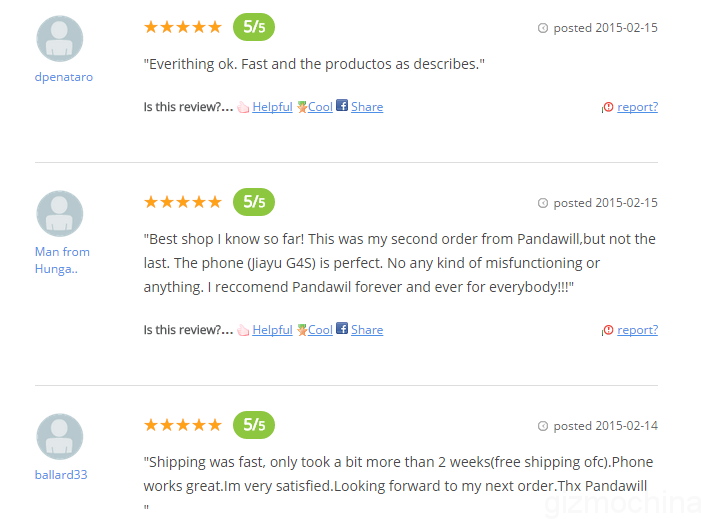This screenshot has height=519, width=701.
Task: Click ballard33's avatar image
Action: 59,437
